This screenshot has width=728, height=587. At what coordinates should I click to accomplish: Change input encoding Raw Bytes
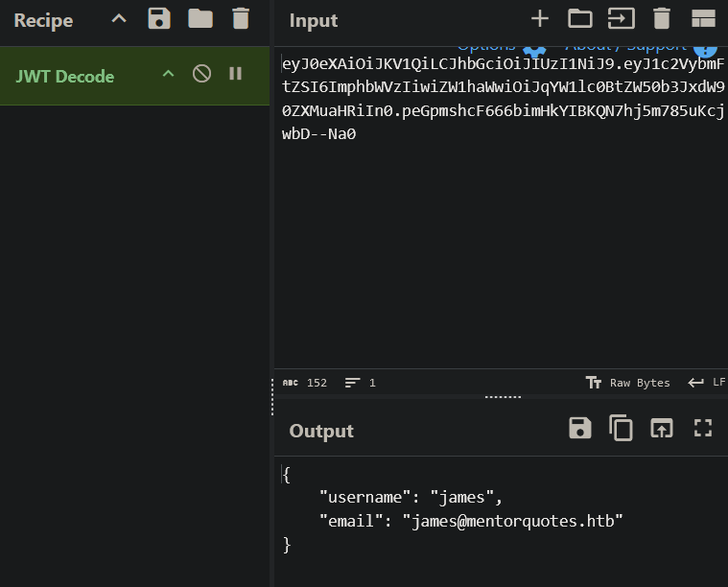click(627, 383)
